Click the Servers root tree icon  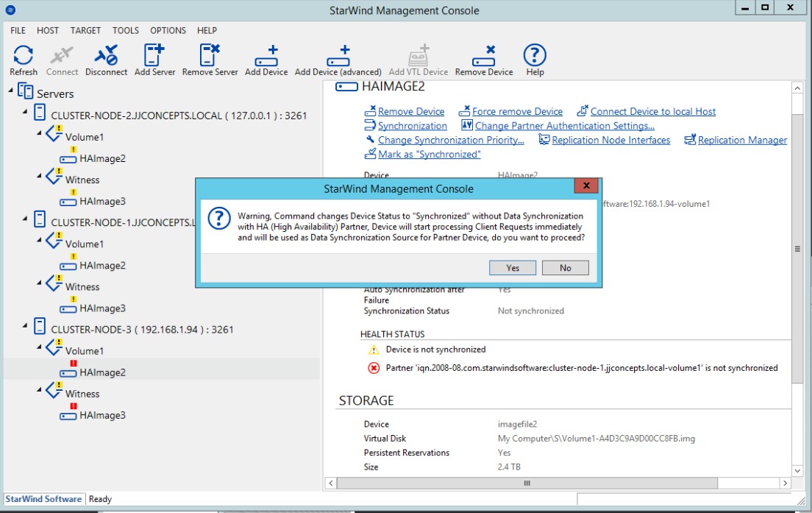25,92
